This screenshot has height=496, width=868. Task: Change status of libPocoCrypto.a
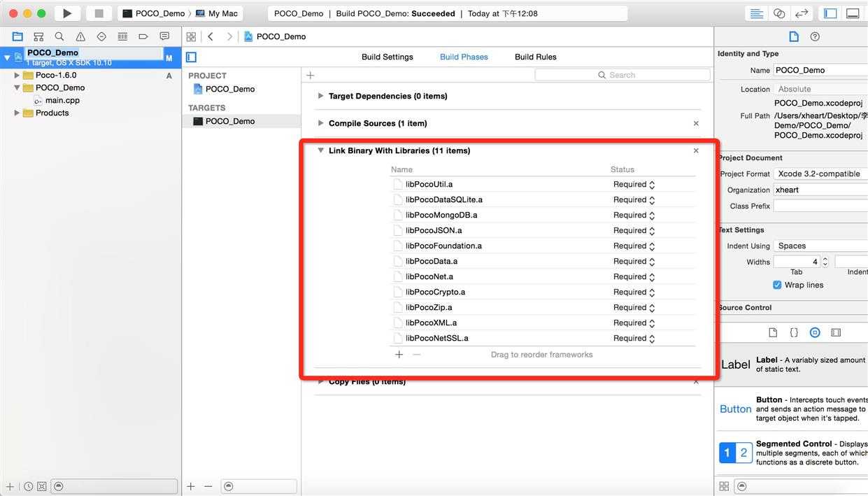[x=634, y=292]
